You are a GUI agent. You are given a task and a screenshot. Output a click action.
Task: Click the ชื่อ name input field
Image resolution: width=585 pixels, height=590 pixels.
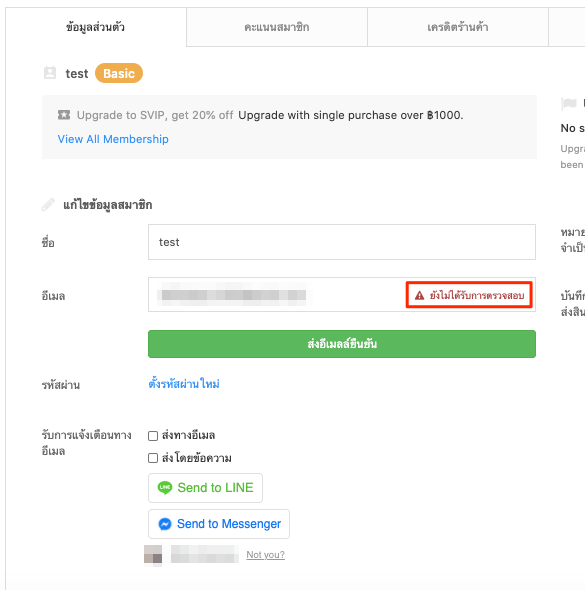[x=342, y=242]
